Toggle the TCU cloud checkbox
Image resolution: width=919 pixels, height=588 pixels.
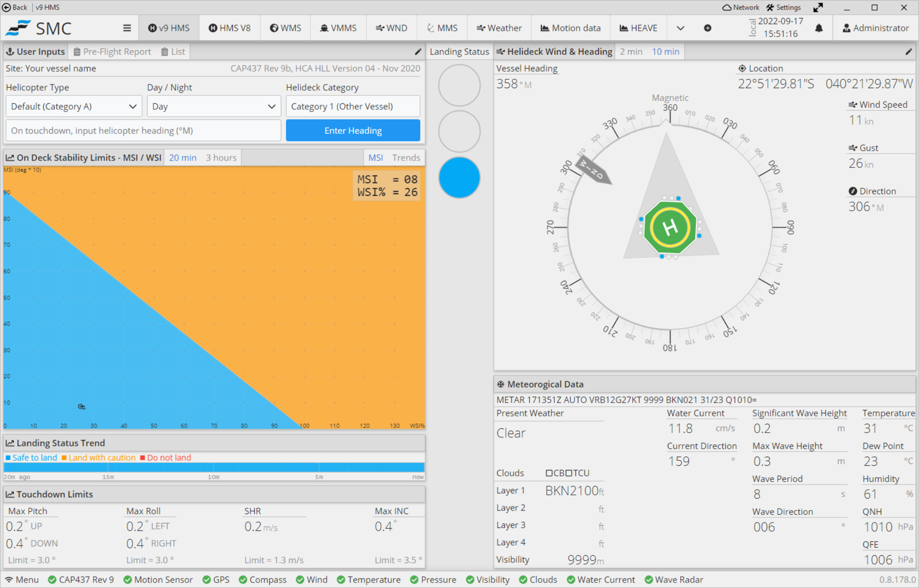coord(569,473)
